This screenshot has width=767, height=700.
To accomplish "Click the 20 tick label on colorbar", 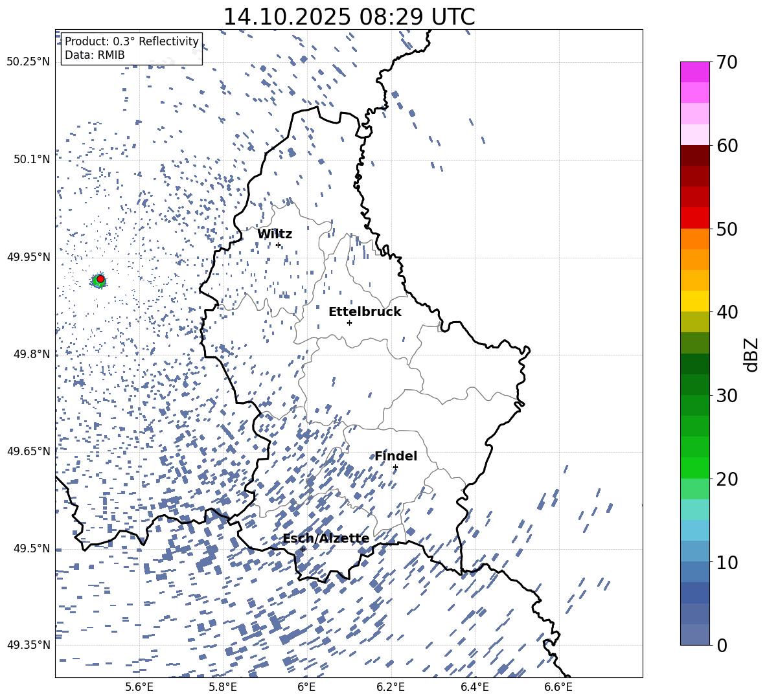I will pos(727,479).
